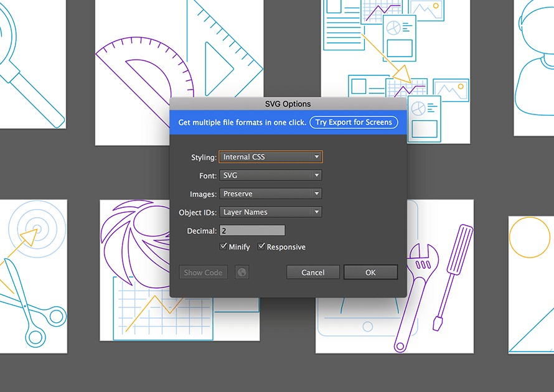Click the SVG Options title bar
The width and height of the screenshot is (554, 392).
click(x=288, y=103)
